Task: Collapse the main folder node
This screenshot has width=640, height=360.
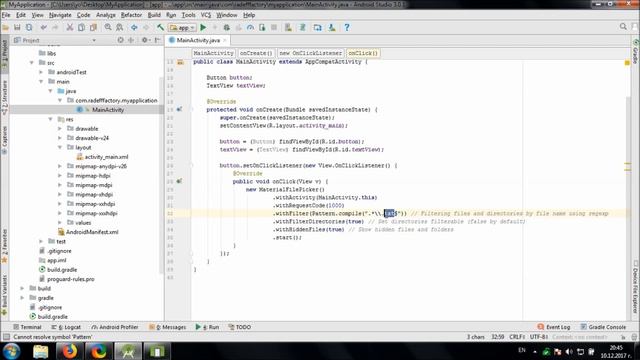Action: pos(41,81)
